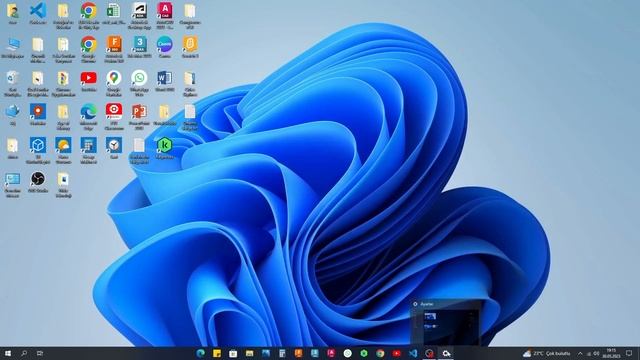Switch to Visual Studio Code in the taskbar

coord(413,353)
